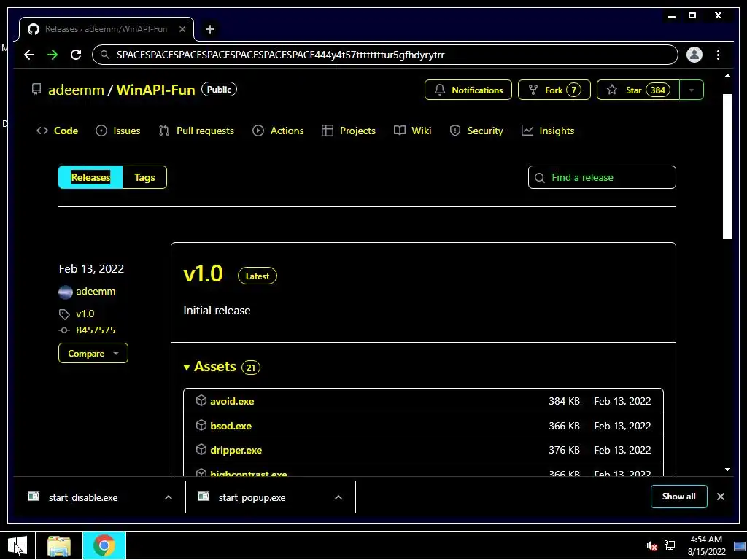Open downloaded start_disable.exe

pos(83,497)
